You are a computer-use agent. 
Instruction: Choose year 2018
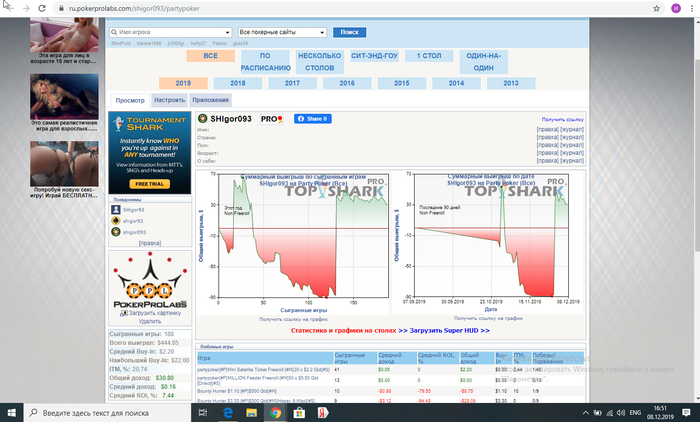(238, 83)
